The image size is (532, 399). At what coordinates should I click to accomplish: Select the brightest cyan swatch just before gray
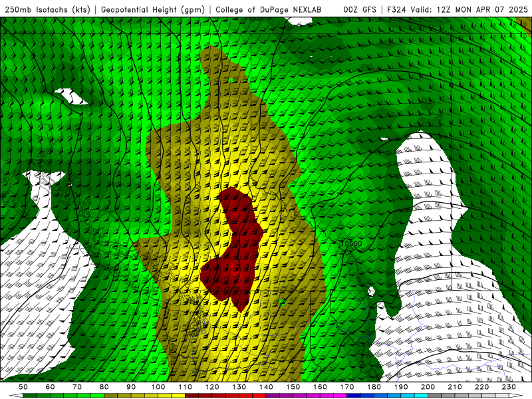421,396
